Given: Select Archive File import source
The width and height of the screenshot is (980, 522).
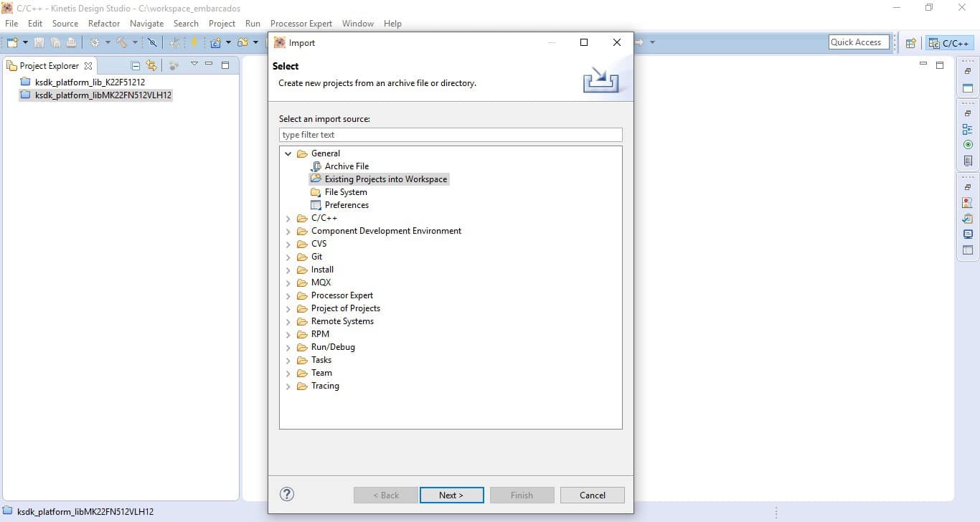Looking at the screenshot, I should [347, 166].
